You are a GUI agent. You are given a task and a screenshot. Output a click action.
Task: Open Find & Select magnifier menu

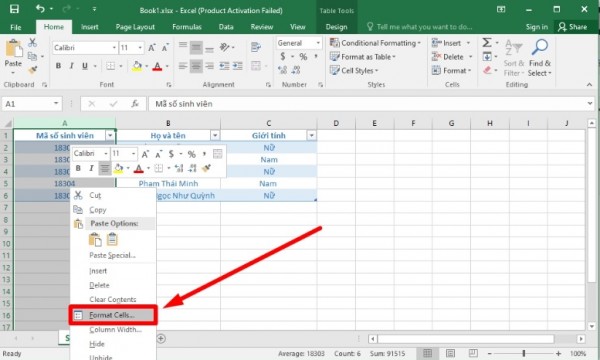pos(540,57)
